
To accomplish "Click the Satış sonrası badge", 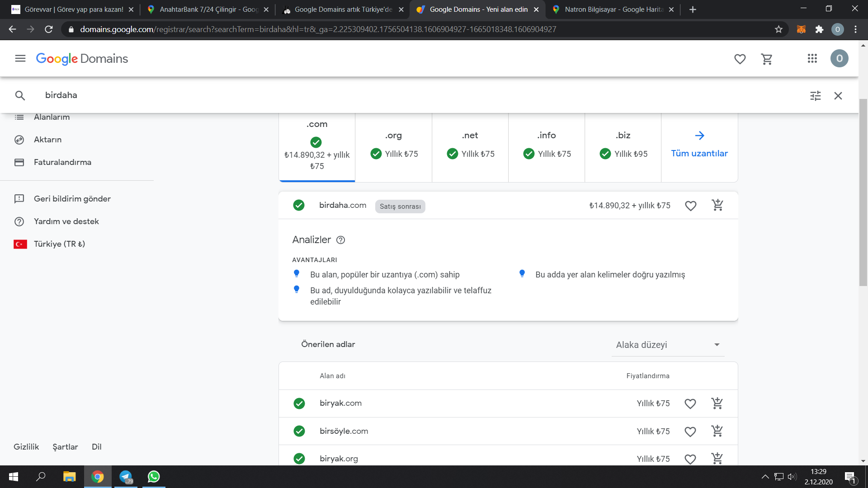I will point(400,206).
